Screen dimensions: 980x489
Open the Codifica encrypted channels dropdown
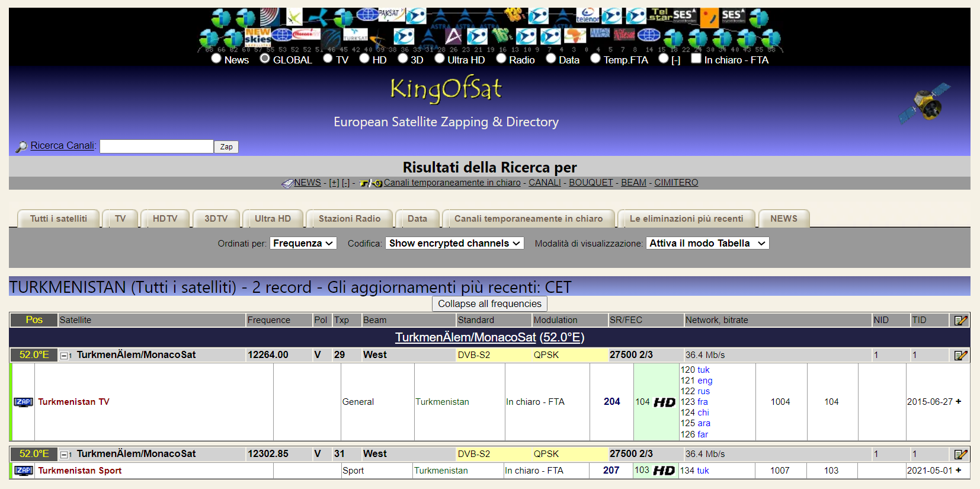point(454,243)
